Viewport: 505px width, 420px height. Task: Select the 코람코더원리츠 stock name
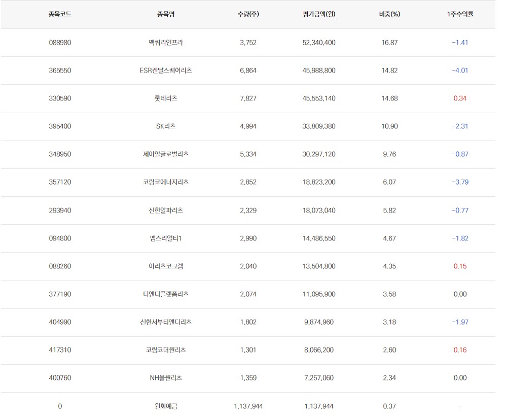[x=166, y=350]
